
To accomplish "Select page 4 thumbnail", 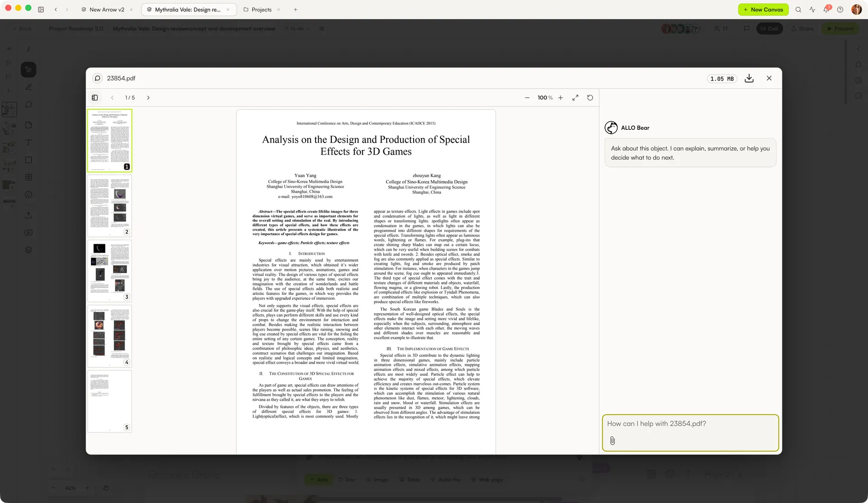I will [x=109, y=337].
